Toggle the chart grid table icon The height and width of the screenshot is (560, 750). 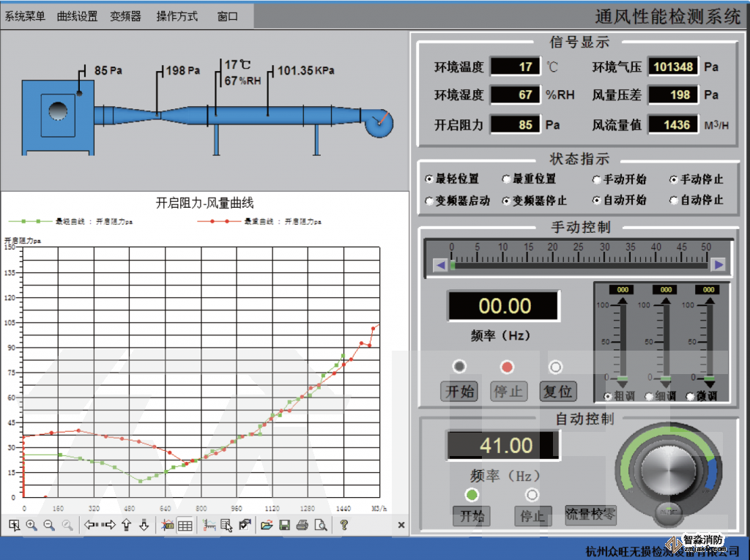pos(185,525)
